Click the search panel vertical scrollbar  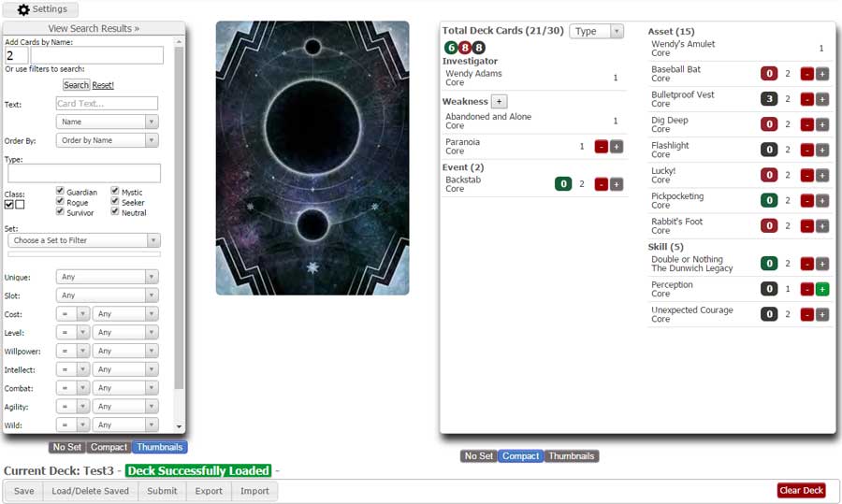(x=179, y=217)
